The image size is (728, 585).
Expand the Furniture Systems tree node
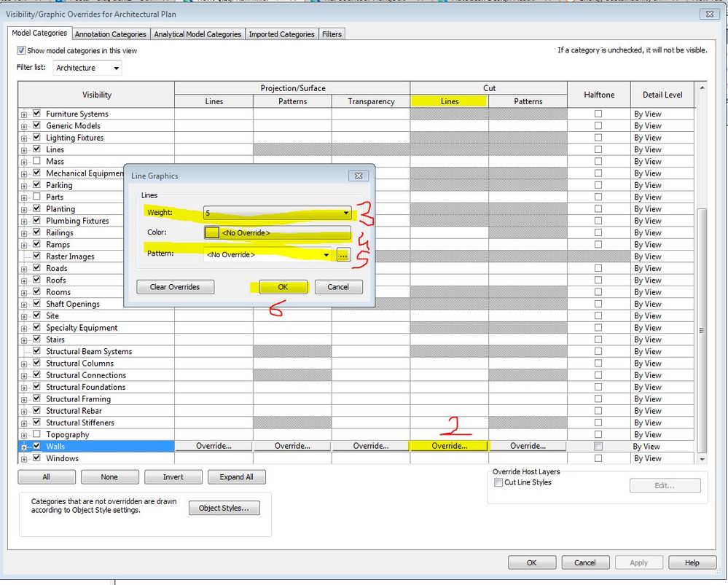pos(24,114)
